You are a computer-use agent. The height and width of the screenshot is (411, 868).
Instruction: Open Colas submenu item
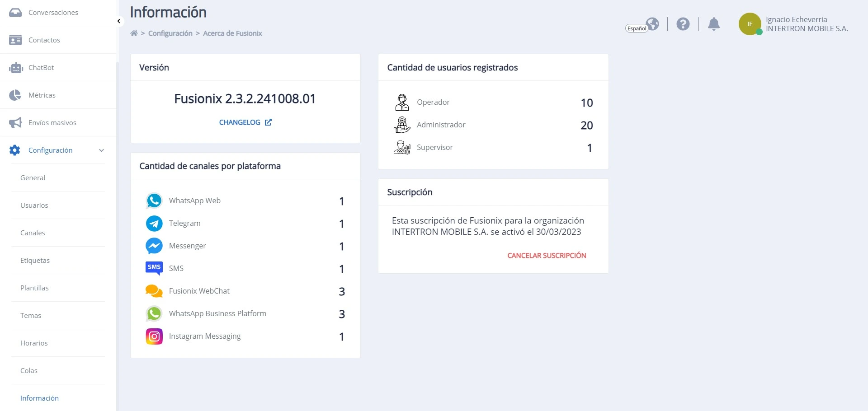29,371
